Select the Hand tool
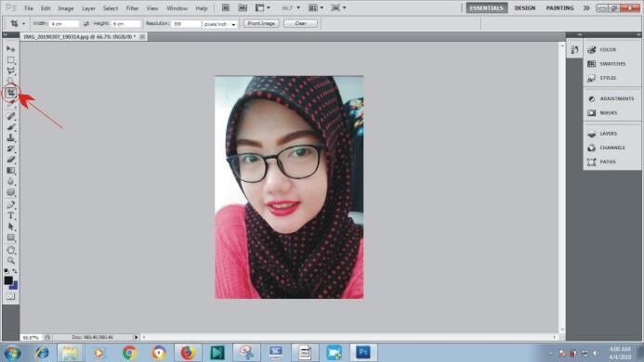The width and height of the screenshot is (644, 362). pyautogui.click(x=10, y=250)
